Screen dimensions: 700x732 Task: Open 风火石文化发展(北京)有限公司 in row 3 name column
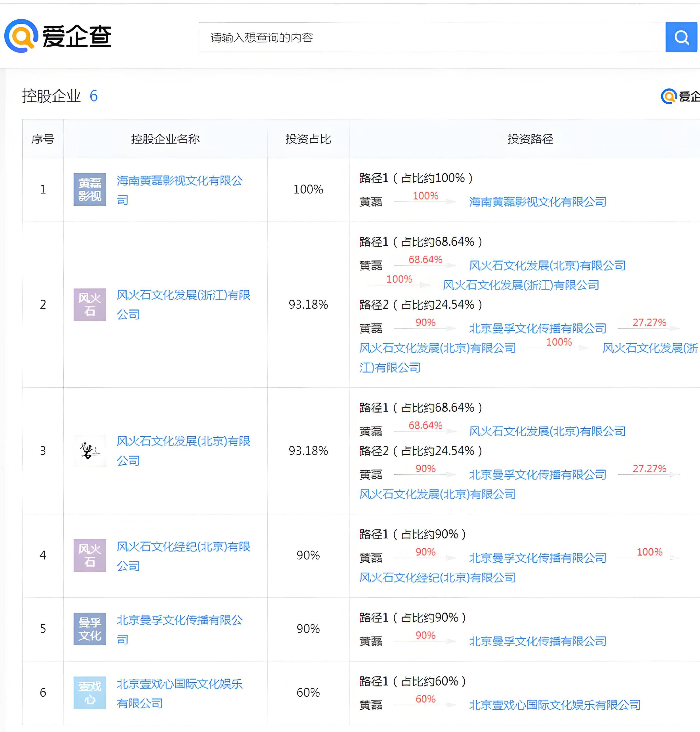[x=183, y=451]
